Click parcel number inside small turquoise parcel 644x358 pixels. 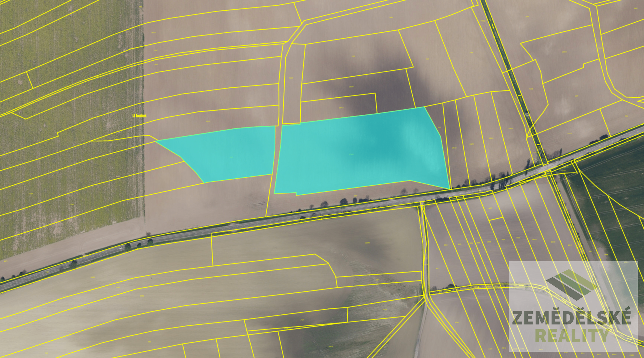pyautogui.click(x=231, y=157)
